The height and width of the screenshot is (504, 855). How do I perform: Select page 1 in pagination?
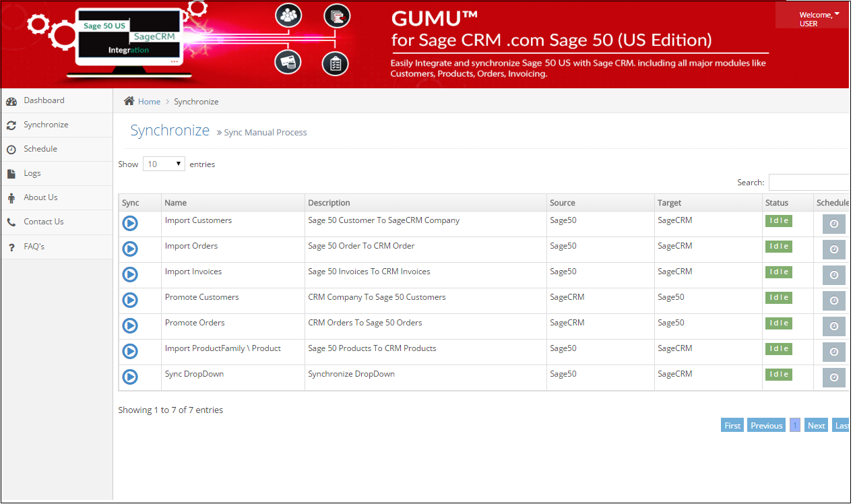coord(795,425)
